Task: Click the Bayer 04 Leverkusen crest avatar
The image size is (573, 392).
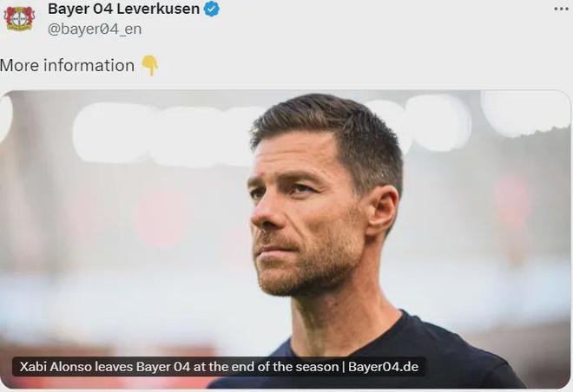Action: point(19,18)
